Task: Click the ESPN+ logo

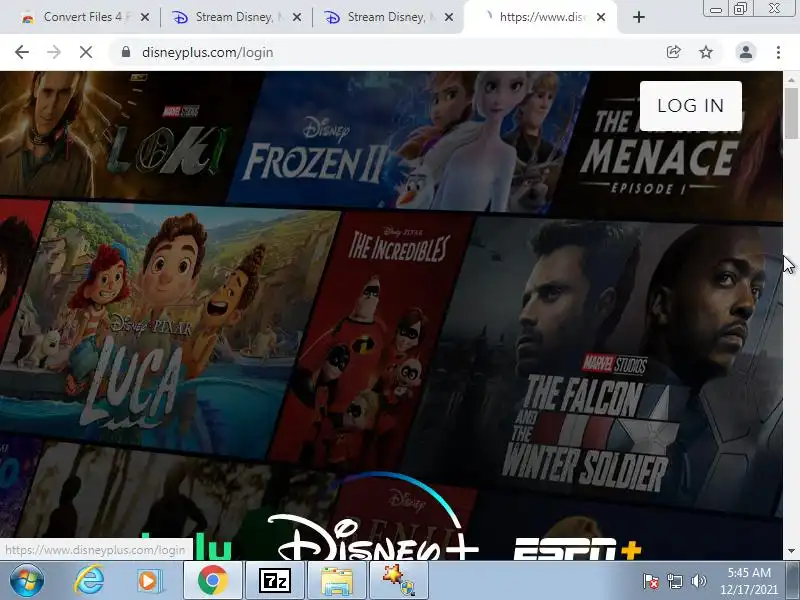Action: tap(577, 549)
